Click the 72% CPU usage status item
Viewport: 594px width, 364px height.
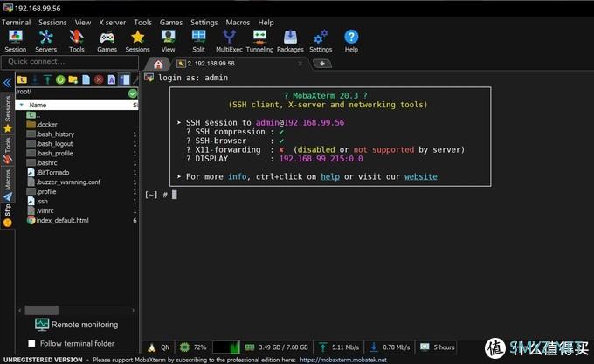pyautogui.click(x=193, y=347)
